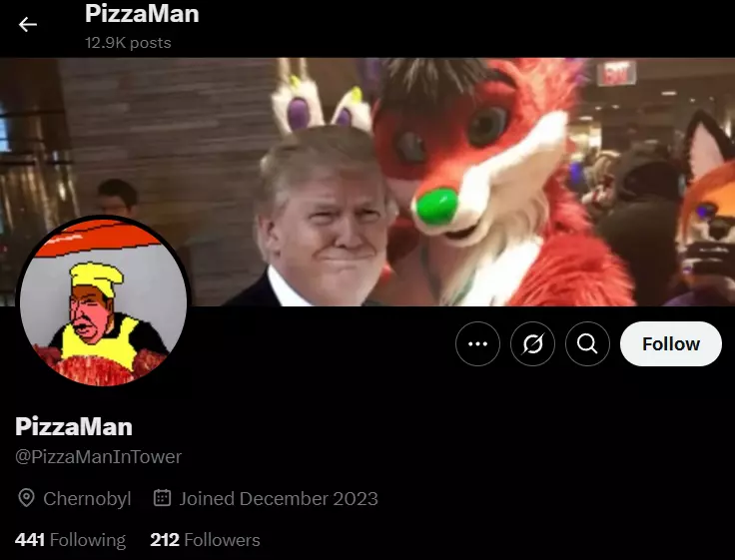The width and height of the screenshot is (735, 560).
Task: Click the Chernobyl location text
Action: pos(87,499)
